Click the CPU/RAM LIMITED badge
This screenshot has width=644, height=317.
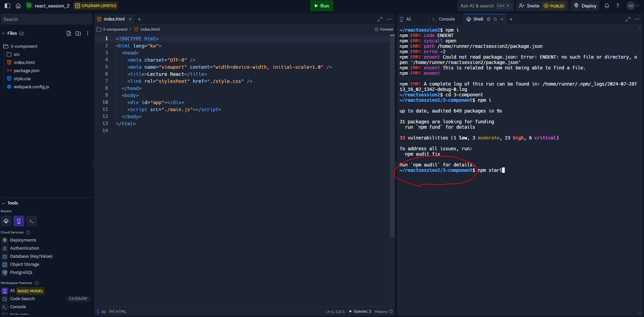96,6
